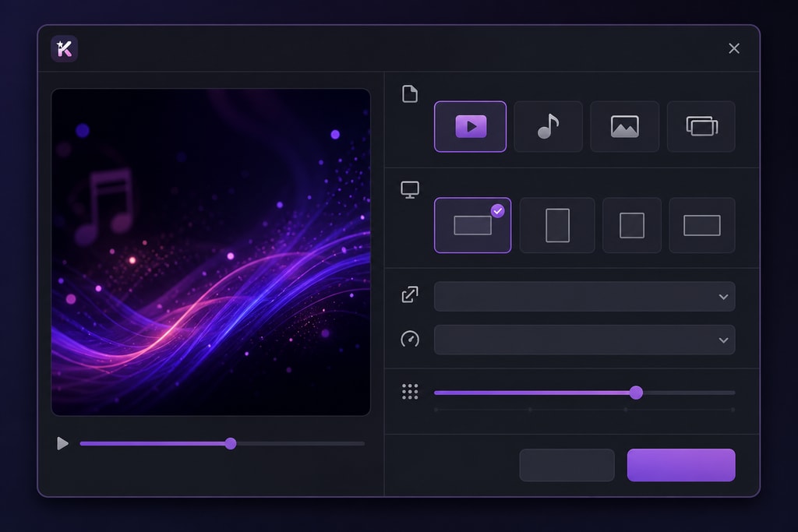Click the purple wave preview thumbnail
The height and width of the screenshot is (532, 798).
(210, 252)
